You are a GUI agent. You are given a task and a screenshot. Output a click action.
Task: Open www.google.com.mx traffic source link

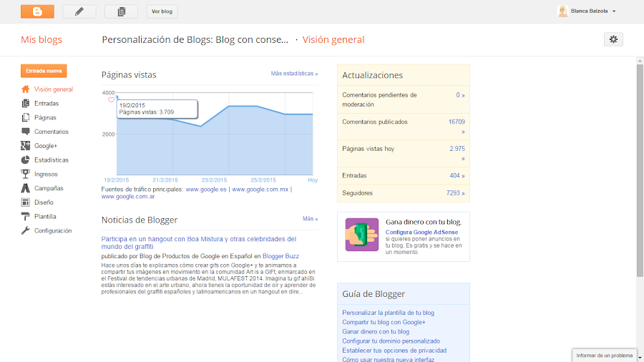(260, 189)
